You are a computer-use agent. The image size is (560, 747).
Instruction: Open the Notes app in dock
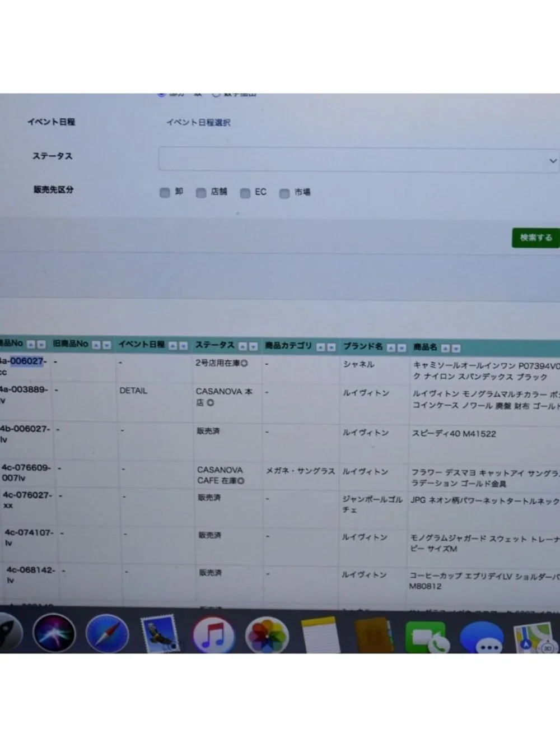coord(320,636)
